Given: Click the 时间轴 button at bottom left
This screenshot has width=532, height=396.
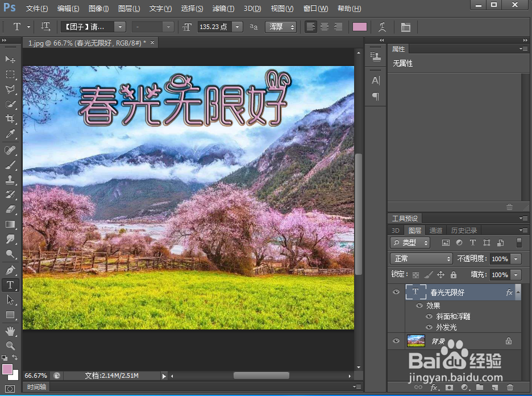Looking at the screenshot, I should click(36, 387).
